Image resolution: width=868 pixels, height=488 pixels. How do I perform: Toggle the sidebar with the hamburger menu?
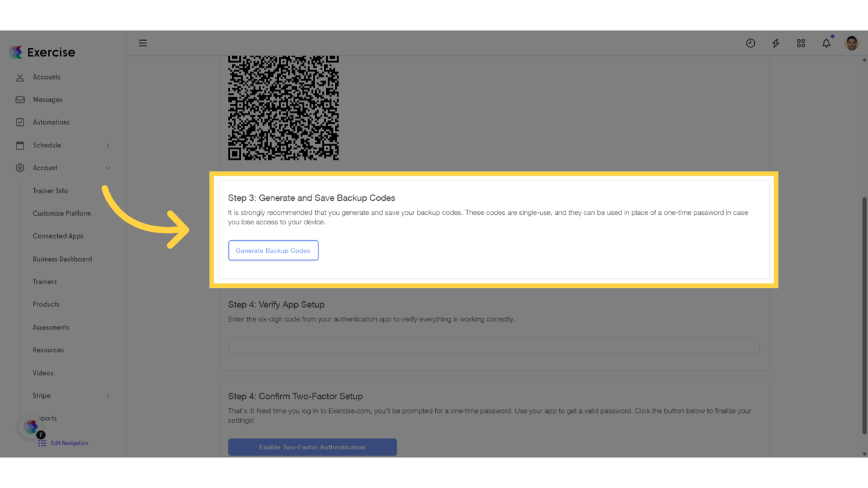pos(142,43)
